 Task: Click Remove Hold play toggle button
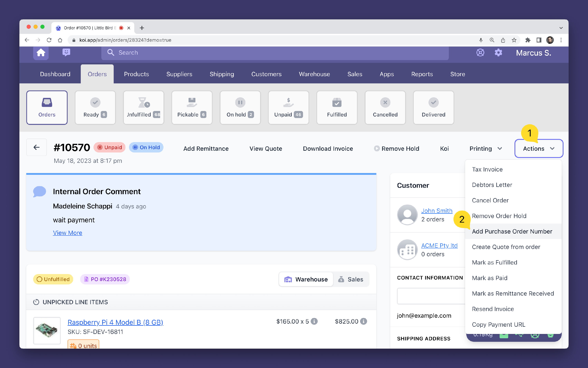397,148
